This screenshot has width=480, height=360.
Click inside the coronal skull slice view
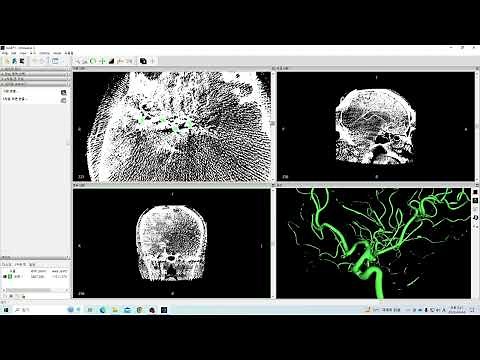[171, 243]
